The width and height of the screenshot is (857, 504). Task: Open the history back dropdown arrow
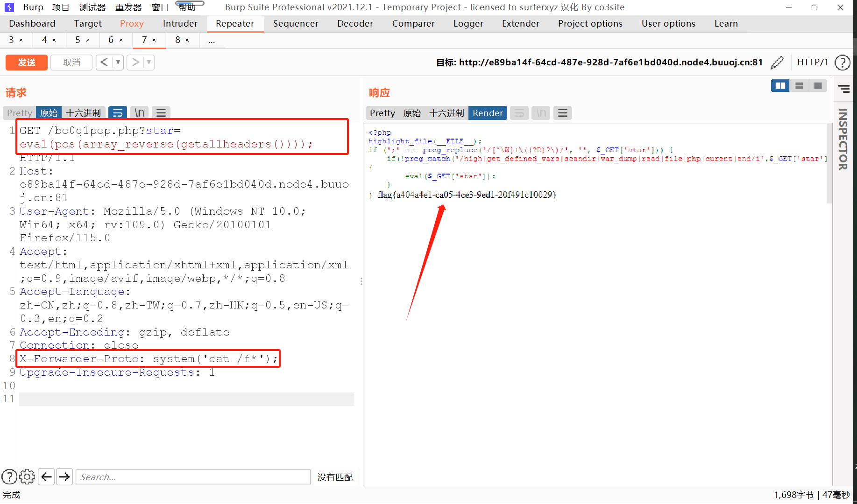pos(118,62)
